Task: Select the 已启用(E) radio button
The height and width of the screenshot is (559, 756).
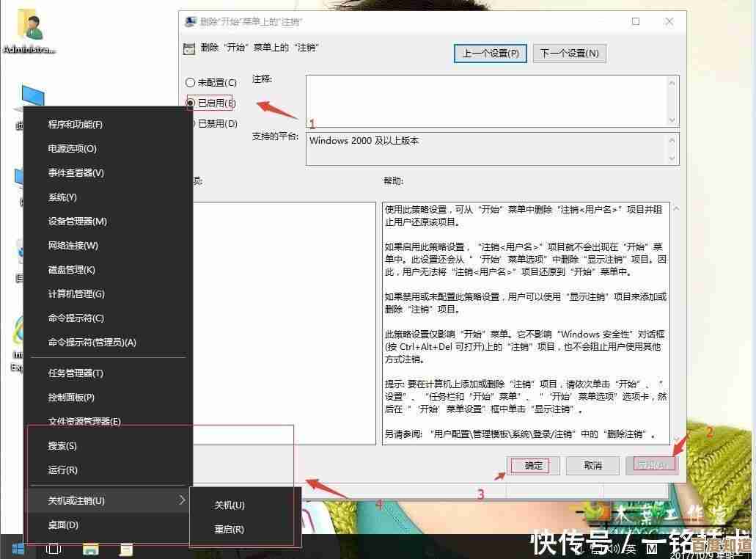Action: [191, 103]
